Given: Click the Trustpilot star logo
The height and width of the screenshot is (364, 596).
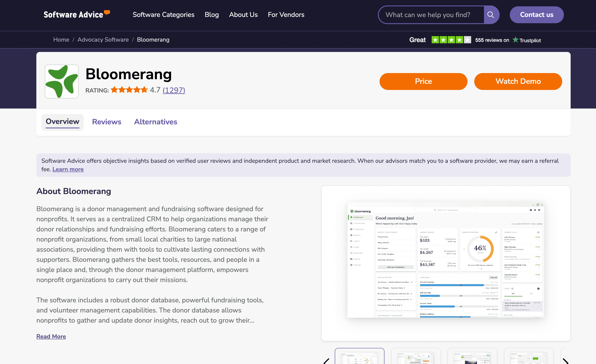Looking at the screenshot, I should point(515,40).
